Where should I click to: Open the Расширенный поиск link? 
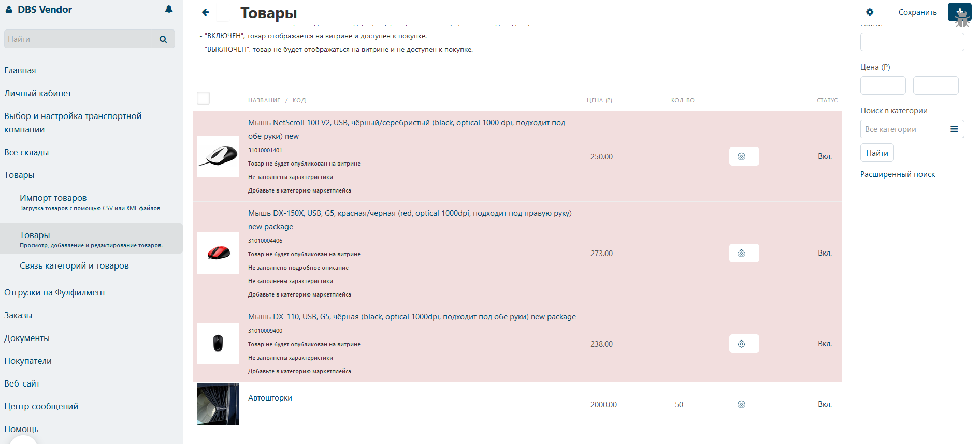[x=898, y=174]
